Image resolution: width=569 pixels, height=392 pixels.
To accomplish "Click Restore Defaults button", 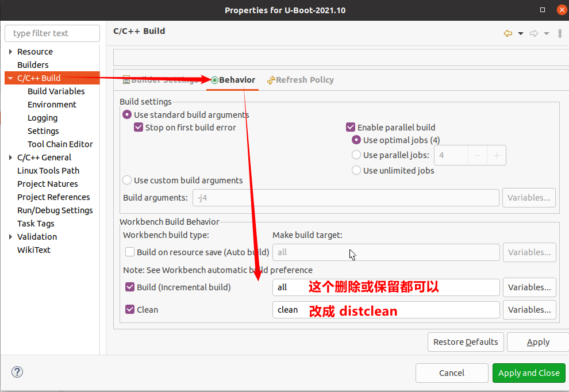I will point(466,342).
